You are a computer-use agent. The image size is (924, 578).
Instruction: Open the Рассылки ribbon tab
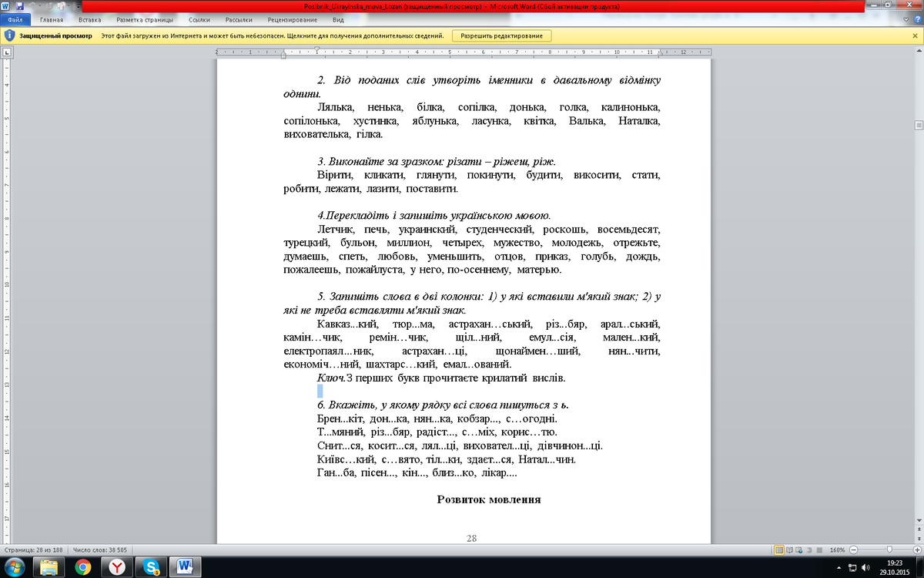point(240,19)
